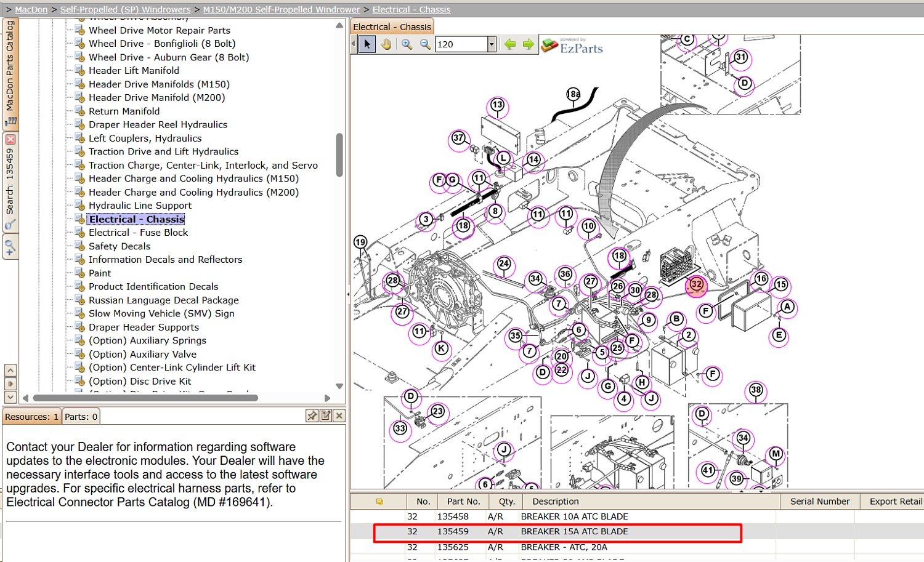Follow the MacDon breadcrumb link
Image resolution: width=924 pixels, height=562 pixels.
pyautogui.click(x=31, y=10)
